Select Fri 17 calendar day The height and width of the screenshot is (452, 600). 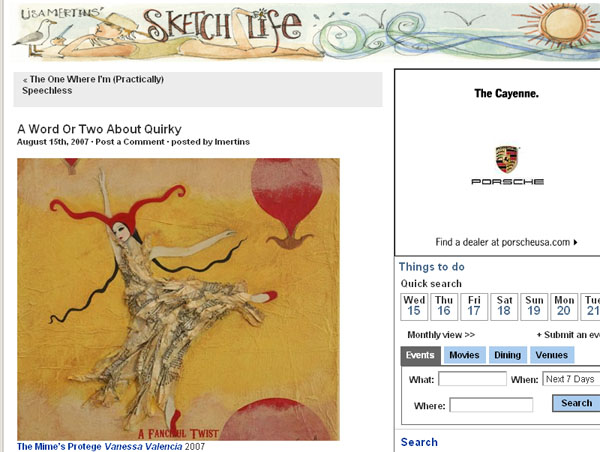474,306
